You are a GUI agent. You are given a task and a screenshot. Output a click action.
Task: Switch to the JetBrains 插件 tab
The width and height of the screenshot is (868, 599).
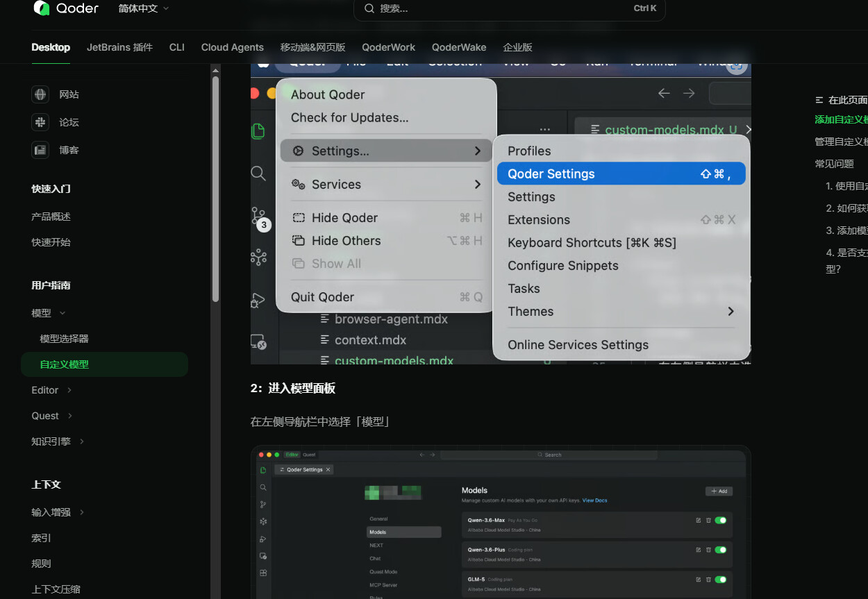coord(119,47)
